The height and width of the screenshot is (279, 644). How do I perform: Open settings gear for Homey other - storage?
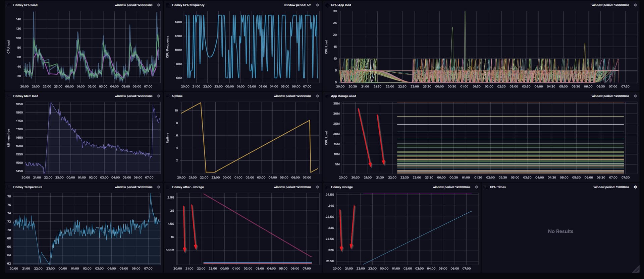click(x=317, y=187)
